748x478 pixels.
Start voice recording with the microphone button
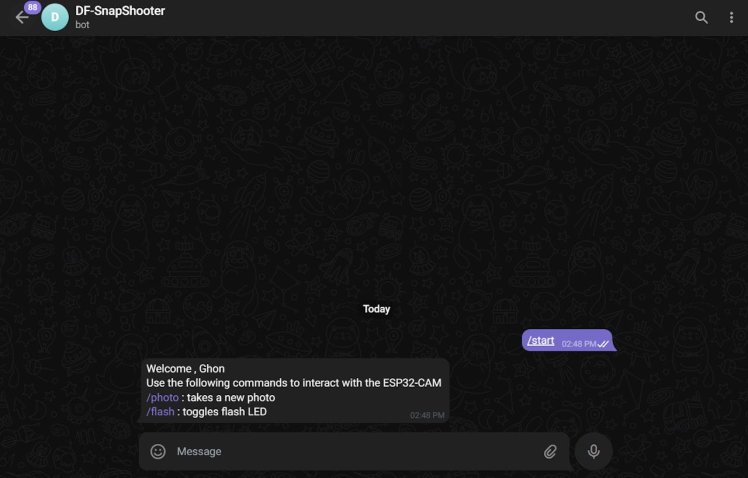click(593, 451)
